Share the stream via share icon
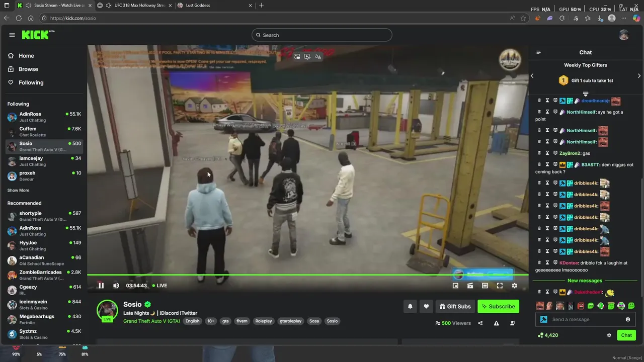The image size is (644, 362). (x=480, y=323)
